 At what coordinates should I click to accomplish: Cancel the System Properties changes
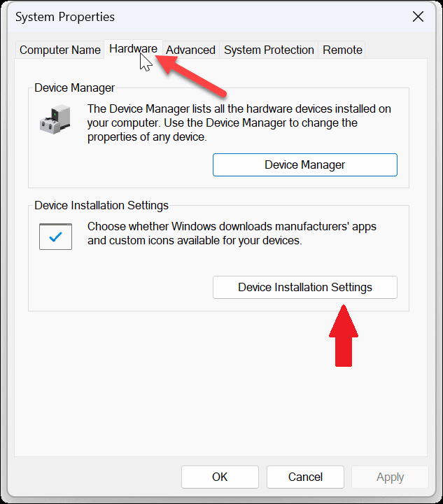[x=305, y=477]
